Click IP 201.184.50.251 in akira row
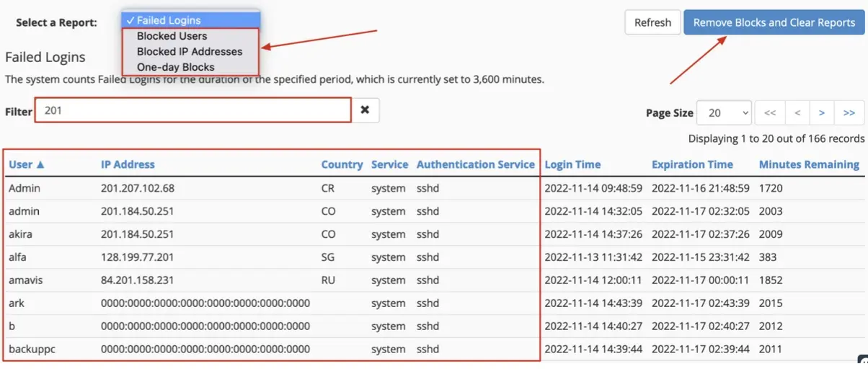868x369 pixels. [138, 234]
